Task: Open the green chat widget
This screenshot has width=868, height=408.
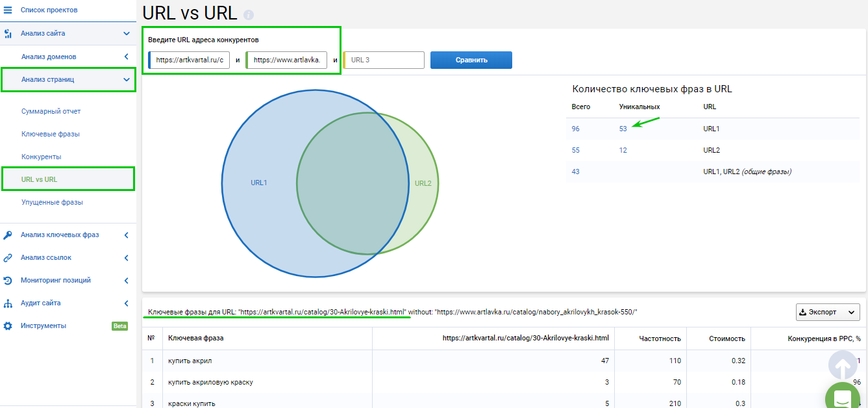Action: click(x=842, y=398)
